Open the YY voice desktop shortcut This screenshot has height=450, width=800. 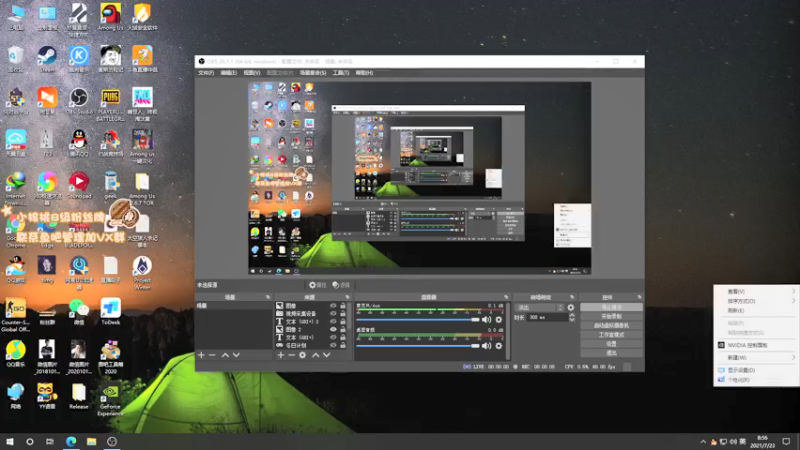47,396
